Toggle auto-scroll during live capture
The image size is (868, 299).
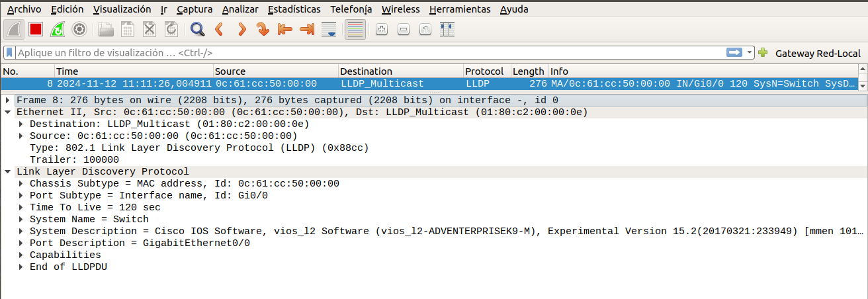pyautogui.click(x=329, y=29)
